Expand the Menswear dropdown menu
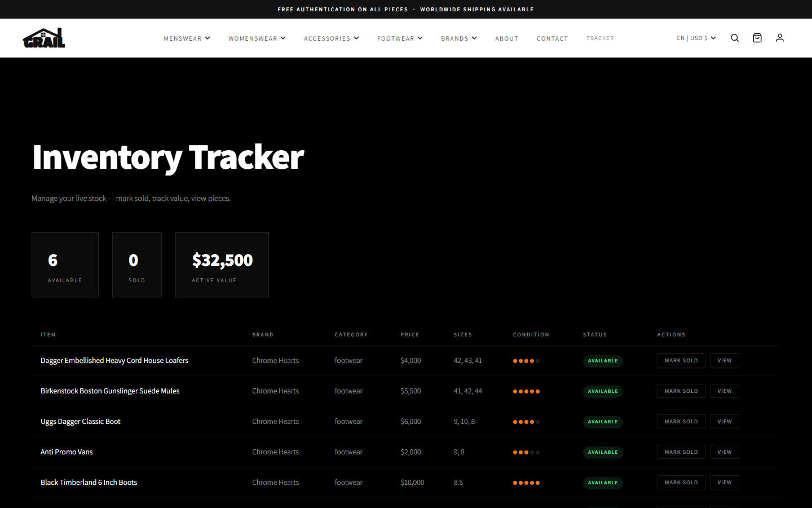Image resolution: width=812 pixels, height=508 pixels. [187, 38]
